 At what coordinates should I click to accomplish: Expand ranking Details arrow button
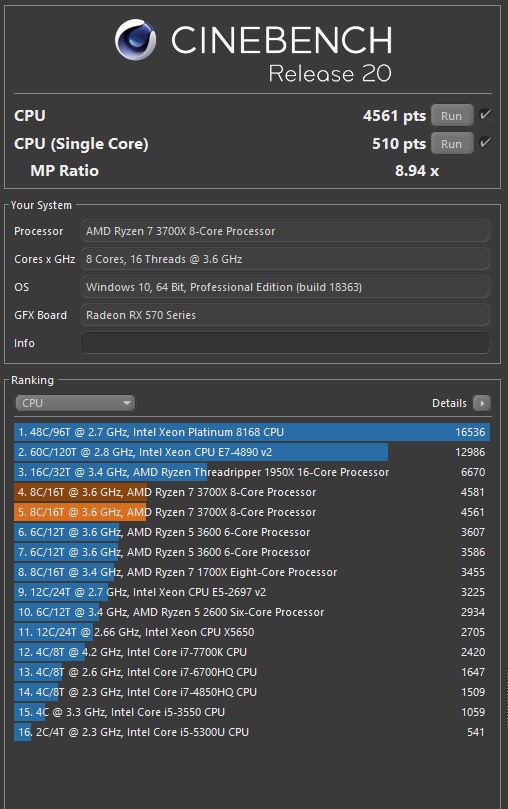[482, 403]
